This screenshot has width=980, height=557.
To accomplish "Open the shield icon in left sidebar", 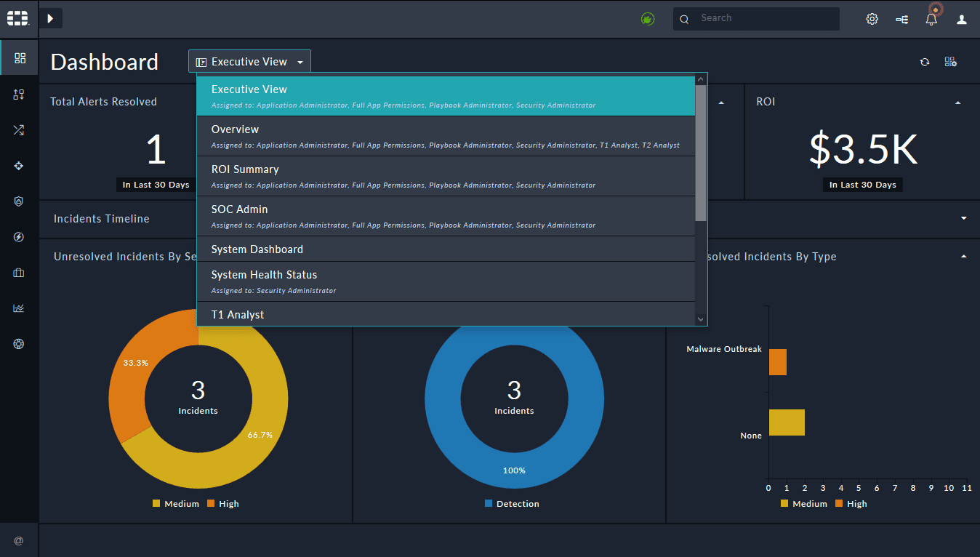I will coord(19,201).
